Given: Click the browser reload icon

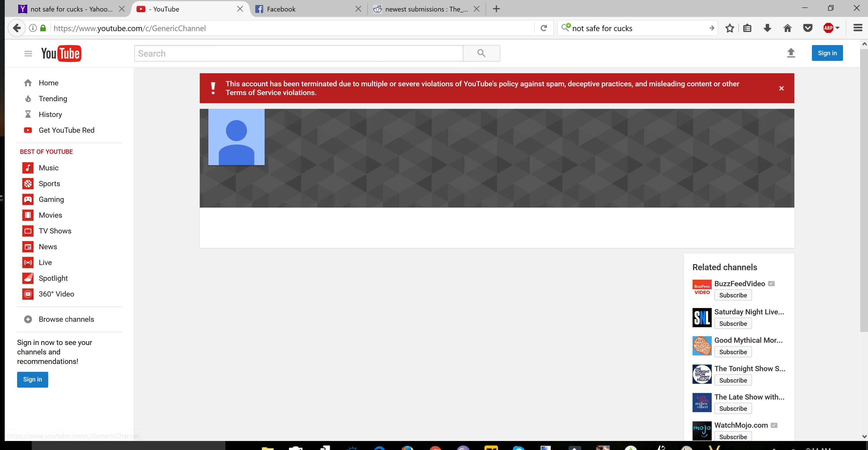Looking at the screenshot, I should [543, 28].
